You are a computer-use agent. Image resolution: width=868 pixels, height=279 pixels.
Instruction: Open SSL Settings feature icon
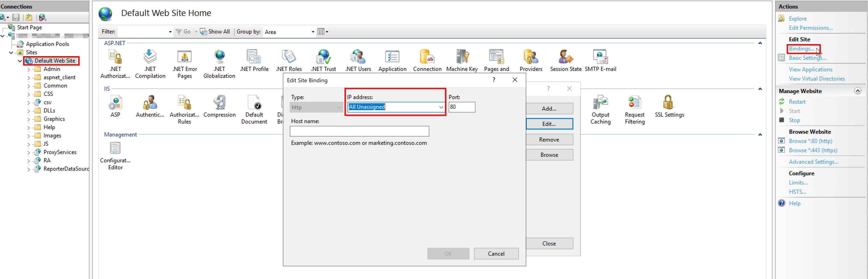669,103
